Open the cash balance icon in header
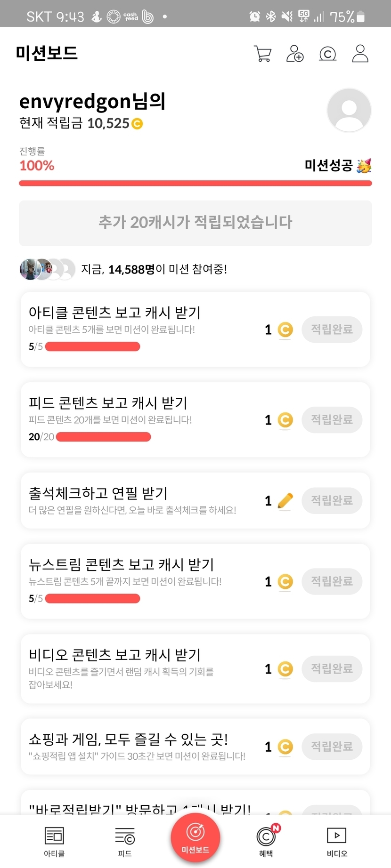Viewport: 391px width, 868px height. pos(327,54)
